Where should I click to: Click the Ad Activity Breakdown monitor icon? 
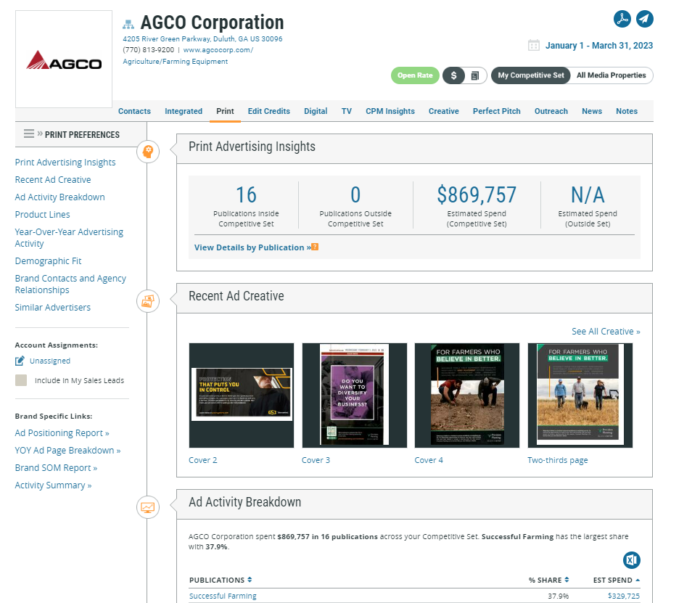click(x=148, y=507)
